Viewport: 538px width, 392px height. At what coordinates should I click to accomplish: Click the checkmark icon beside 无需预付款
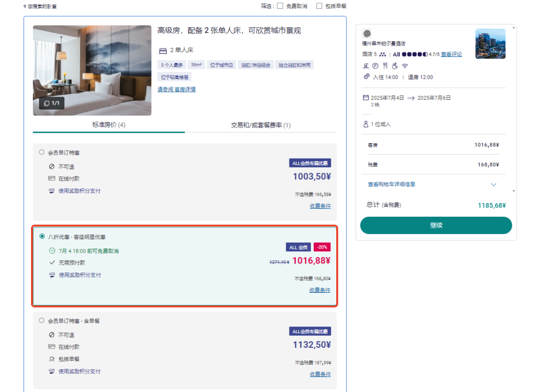52,262
